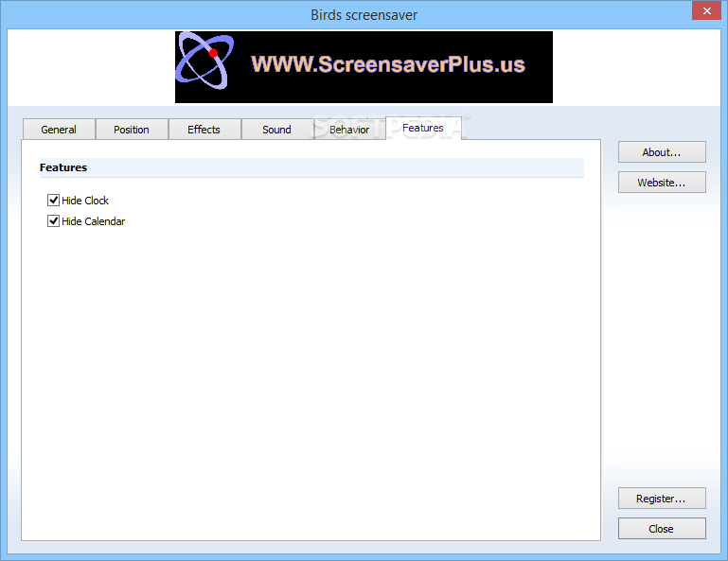Go to the Sound tab
Screen dimensions: 728x561
pos(276,130)
